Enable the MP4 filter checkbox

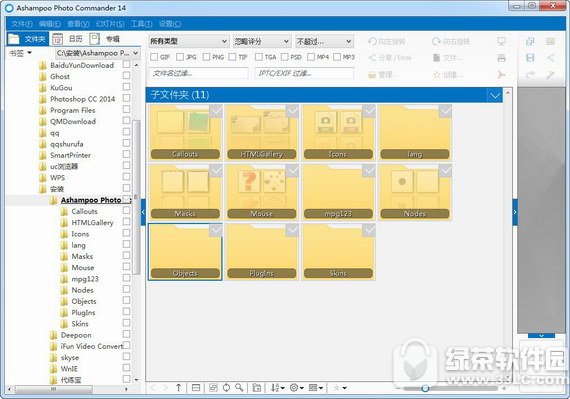[x=311, y=57]
